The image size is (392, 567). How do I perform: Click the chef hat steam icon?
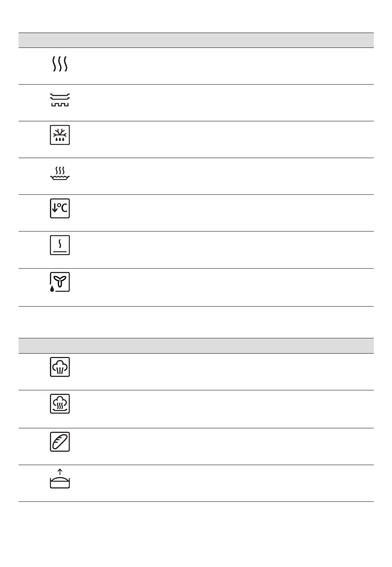(x=60, y=367)
